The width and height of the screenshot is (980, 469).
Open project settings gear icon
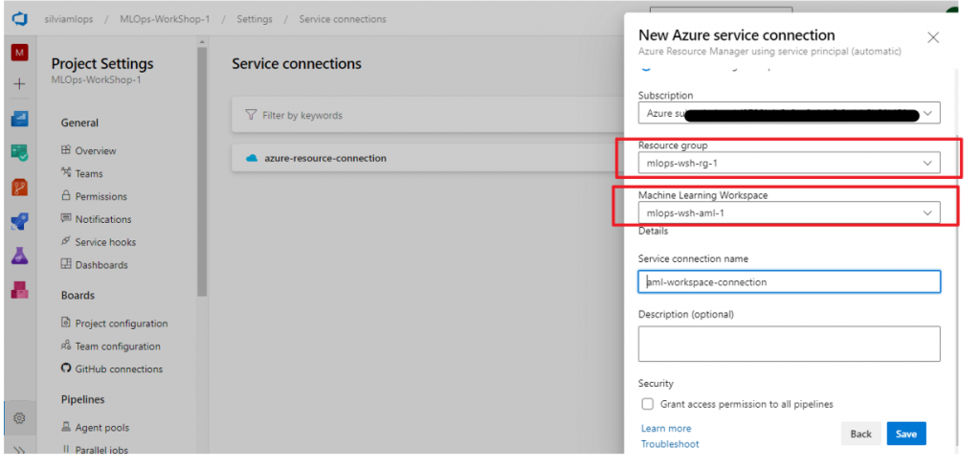(x=19, y=417)
